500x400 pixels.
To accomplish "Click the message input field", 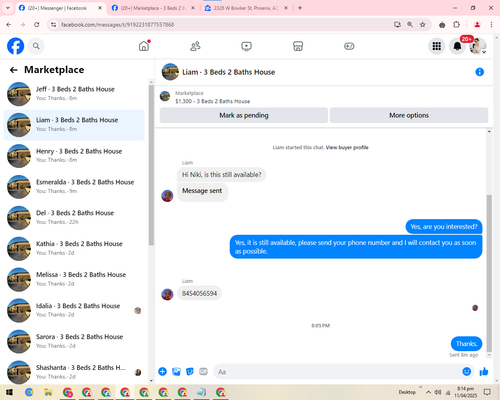I will 343,371.
